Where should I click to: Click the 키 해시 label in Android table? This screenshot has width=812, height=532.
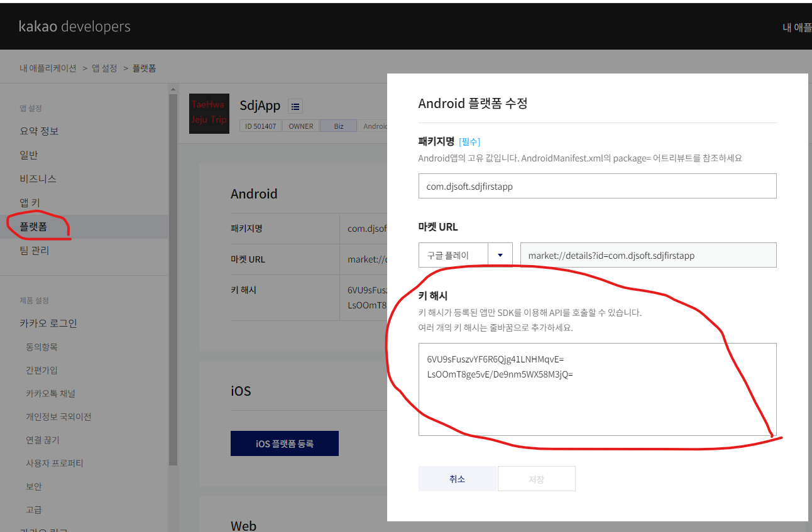click(243, 290)
